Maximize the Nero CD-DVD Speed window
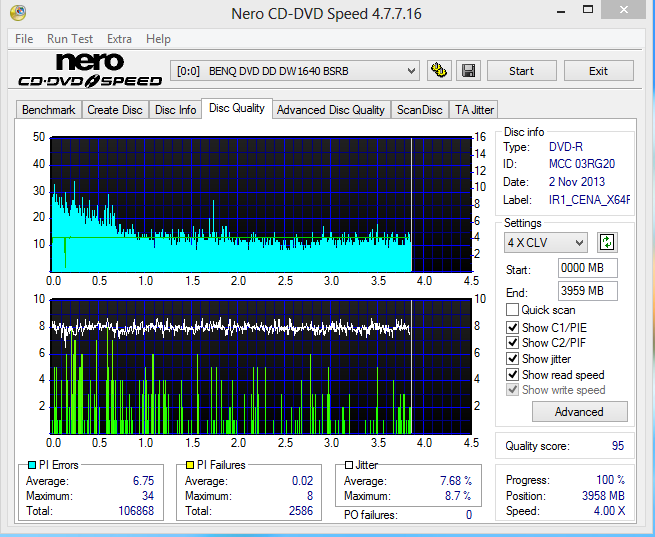Screen dimensions: 655x537 588,10
